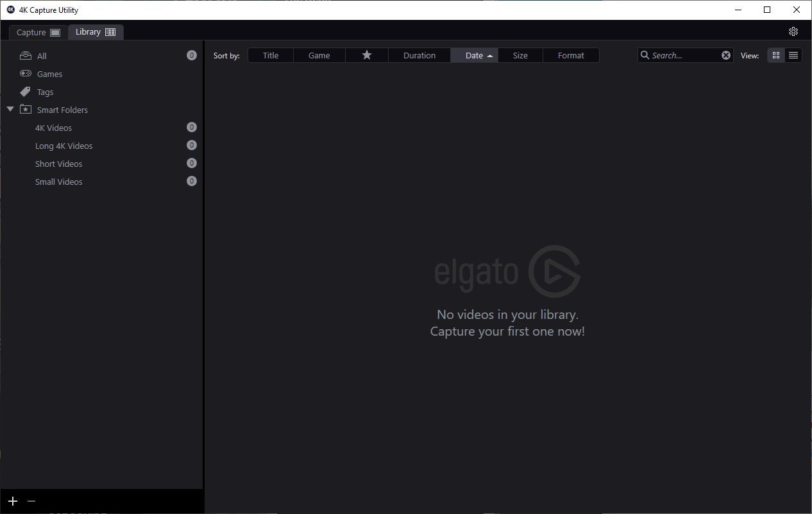The height and width of the screenshot is (514, 812).
Task: Remove the selected folder with the minus icon
Action: [31, 501]
